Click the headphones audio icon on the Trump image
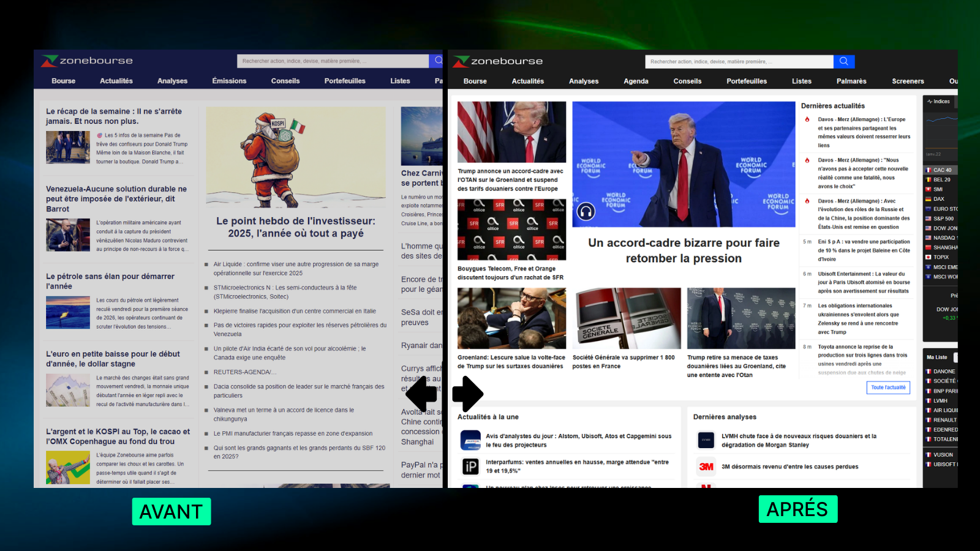Screen dimensions: 980x551 [586, 212]
